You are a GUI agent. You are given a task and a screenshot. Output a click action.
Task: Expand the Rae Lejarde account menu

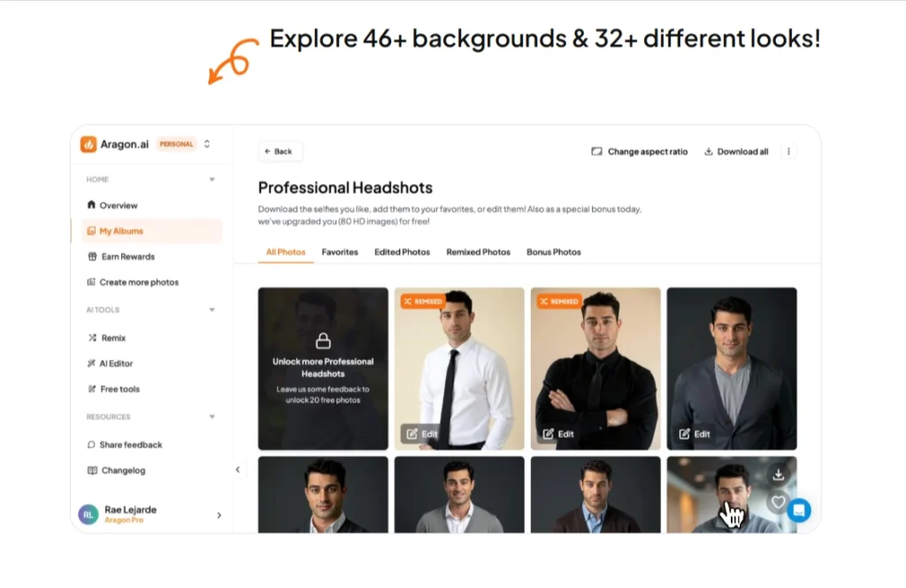tap(219, 515)
